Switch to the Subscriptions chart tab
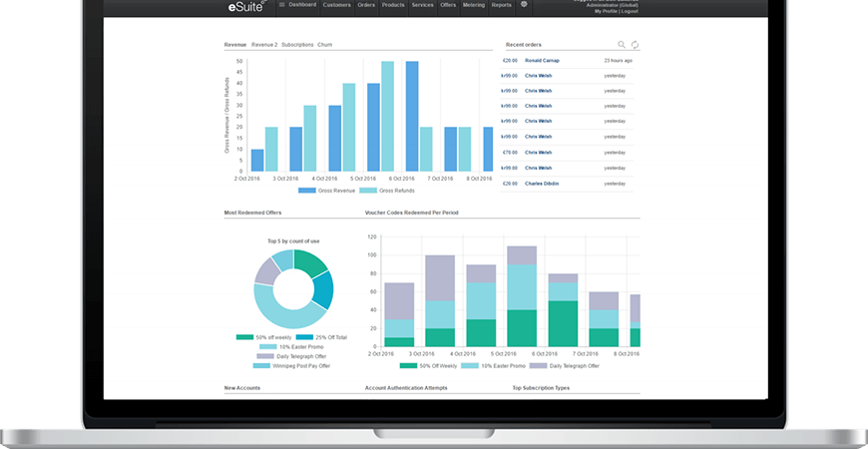Image resolution: width=868 pixels, height=449 pixels. 297,45
